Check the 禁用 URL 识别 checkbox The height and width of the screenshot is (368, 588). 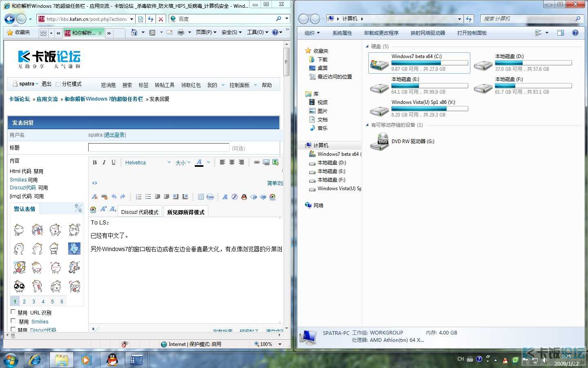tap(13, 312)
